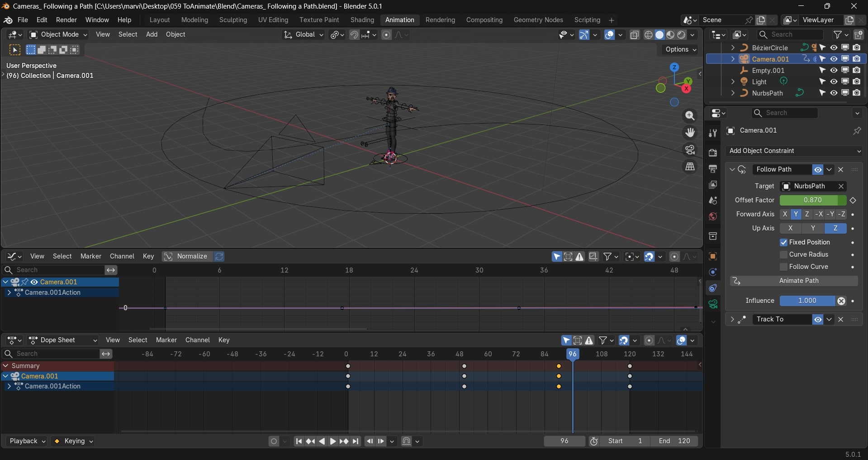
Task: Switch orthographic/perspective grid icon
Action: pyautogui.click(x=690, y=167)
